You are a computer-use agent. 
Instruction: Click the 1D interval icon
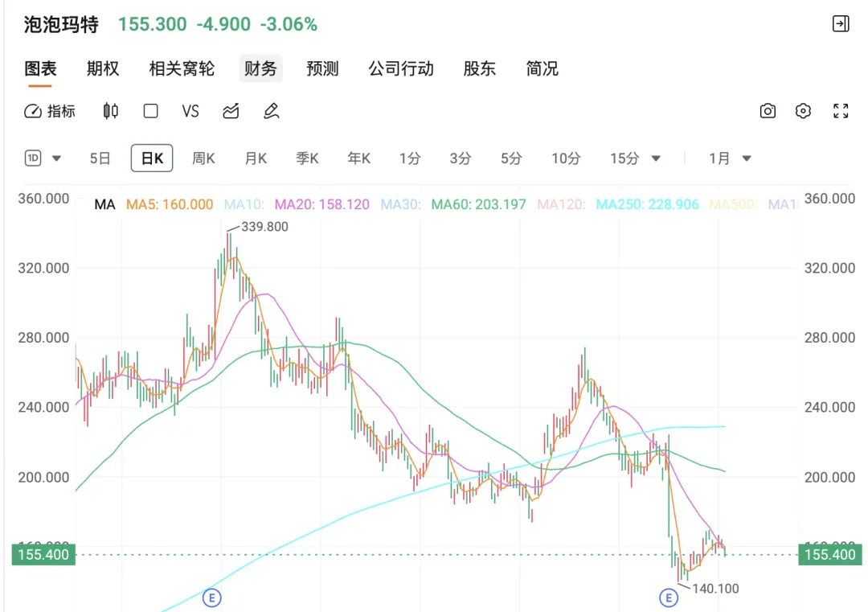33,158
